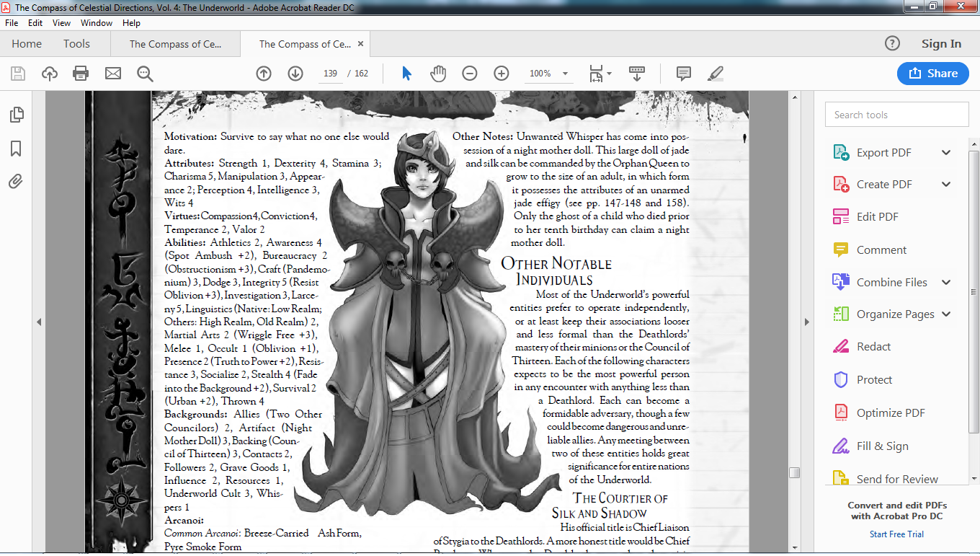Go to previous page arrow

[264, 74]
